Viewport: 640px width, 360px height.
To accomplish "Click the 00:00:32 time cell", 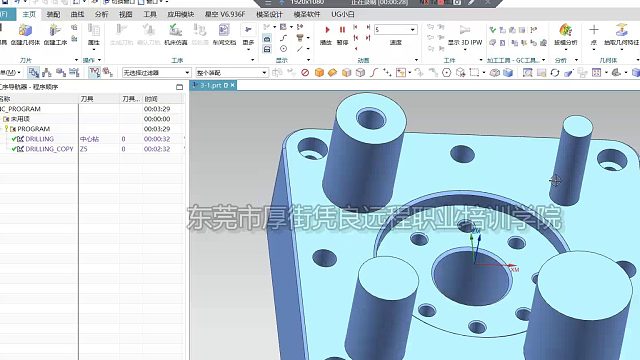I will pyautogui.click(x=157, y=139).
